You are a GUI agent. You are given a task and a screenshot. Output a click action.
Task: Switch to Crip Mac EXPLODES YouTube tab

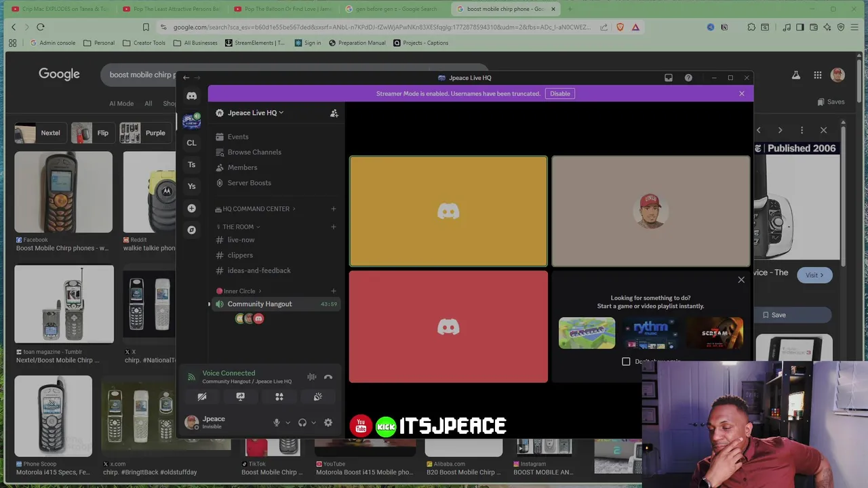pos(60,9)
